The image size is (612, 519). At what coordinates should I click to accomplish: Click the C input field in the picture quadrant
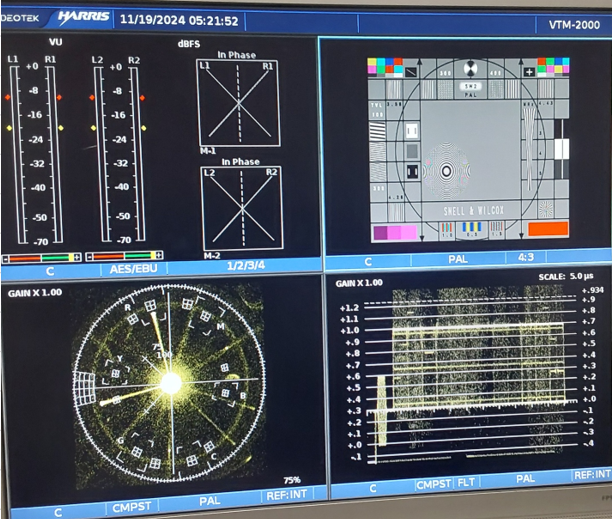click(368, 261)
